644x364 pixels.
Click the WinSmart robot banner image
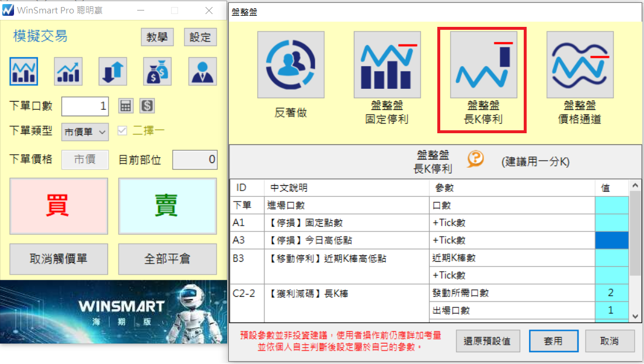click(113, 312)
